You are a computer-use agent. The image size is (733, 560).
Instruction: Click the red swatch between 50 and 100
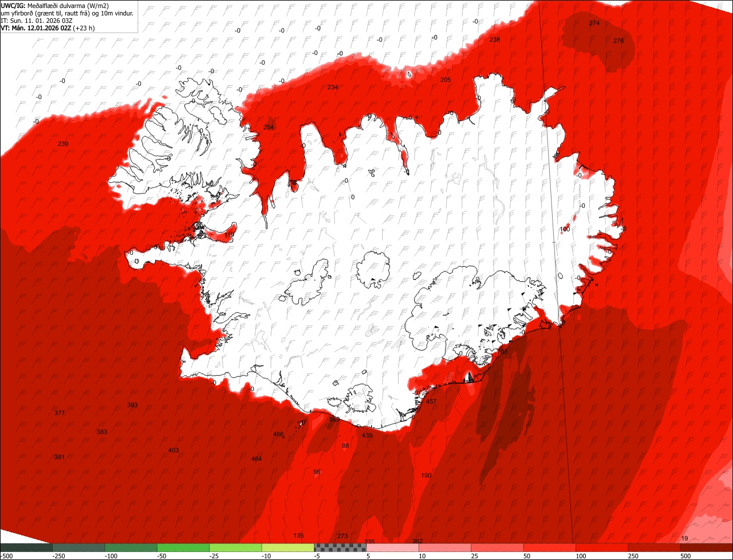point(550,547)
